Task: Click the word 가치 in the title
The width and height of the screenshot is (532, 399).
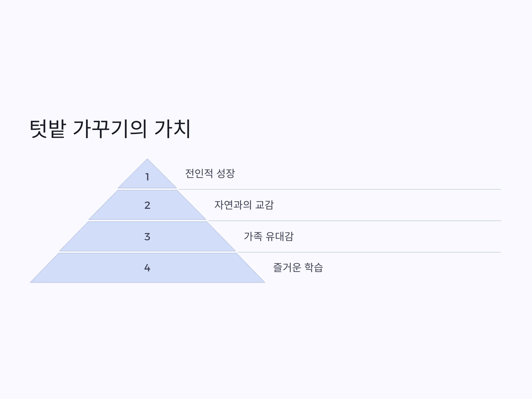Action: pyautogui.click(x=173, y=129)
